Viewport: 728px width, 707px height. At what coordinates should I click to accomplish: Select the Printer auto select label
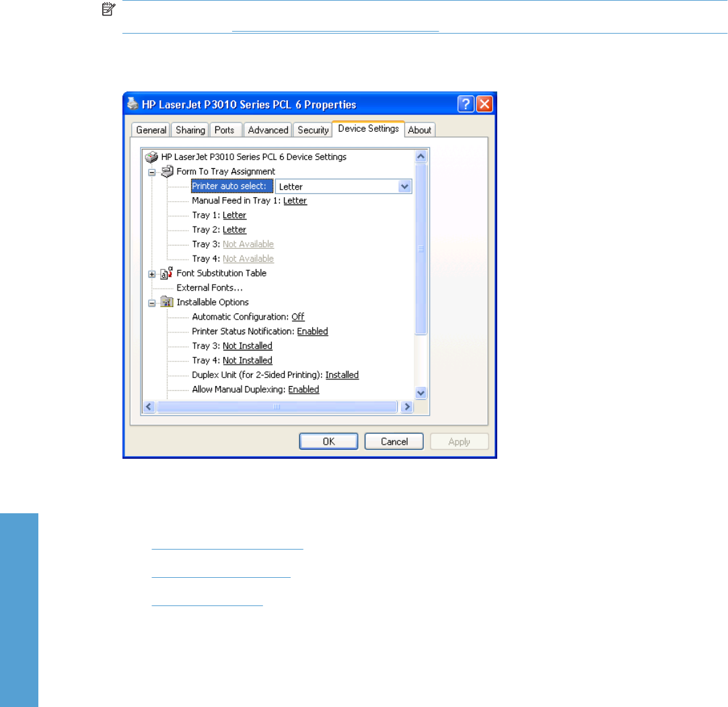[x=231, y=186]
